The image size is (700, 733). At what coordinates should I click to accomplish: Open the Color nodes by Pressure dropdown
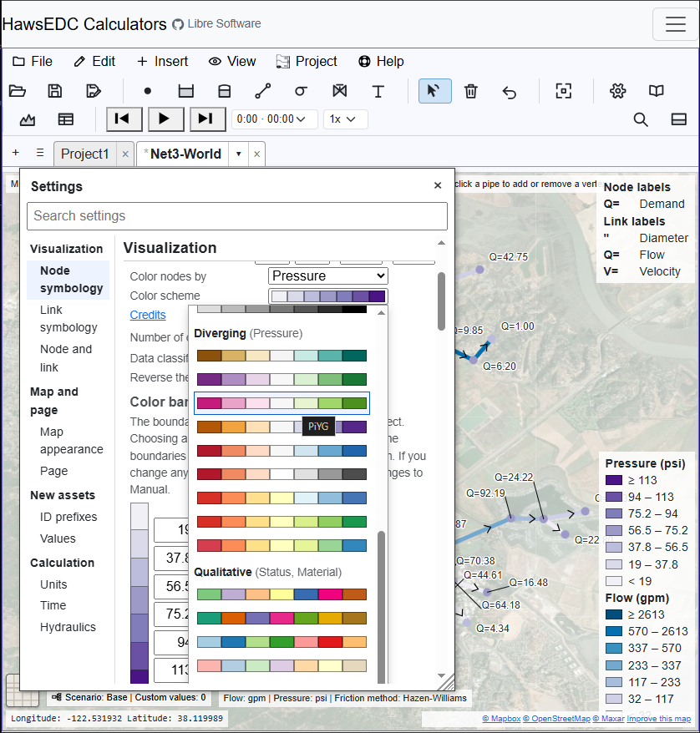coord(328,276)
